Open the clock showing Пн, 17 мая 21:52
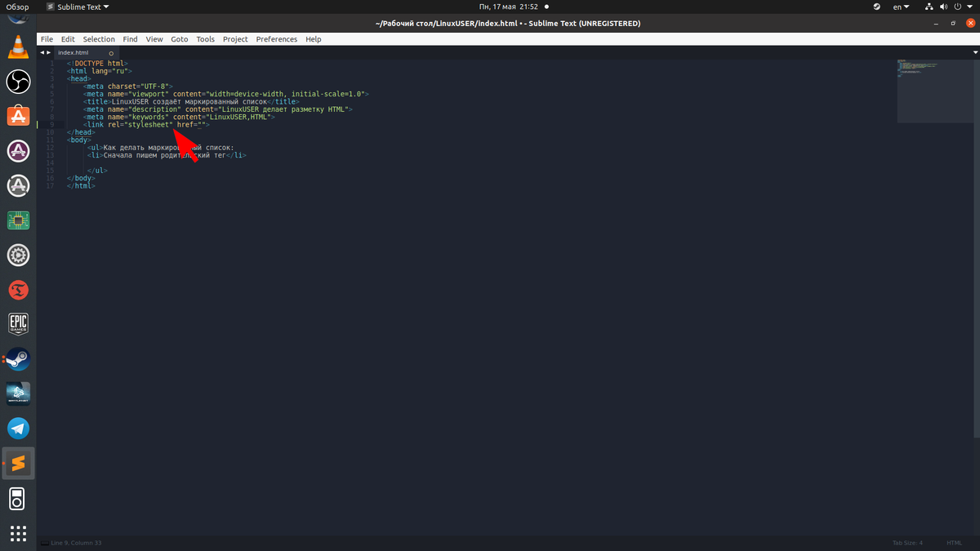Viewport: 980px width, 551px height. point(508,7)
